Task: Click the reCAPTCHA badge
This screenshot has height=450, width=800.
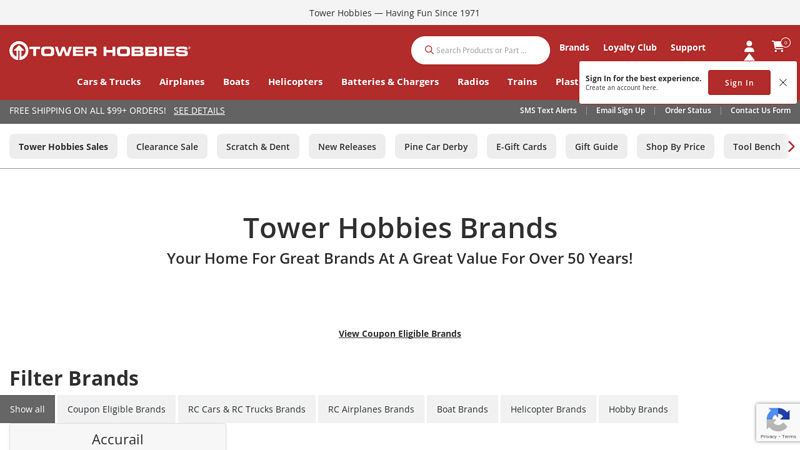Action: [x=777, y=423]
